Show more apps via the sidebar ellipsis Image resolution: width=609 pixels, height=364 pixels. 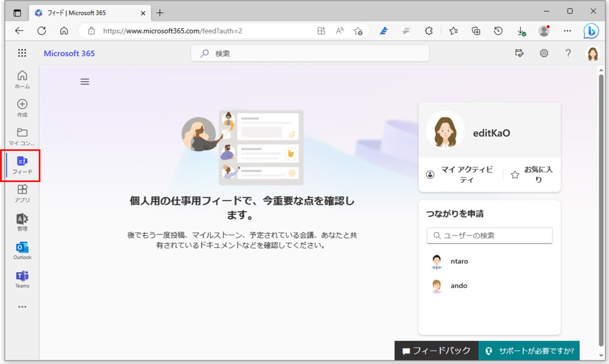click(x=22, y=307)
